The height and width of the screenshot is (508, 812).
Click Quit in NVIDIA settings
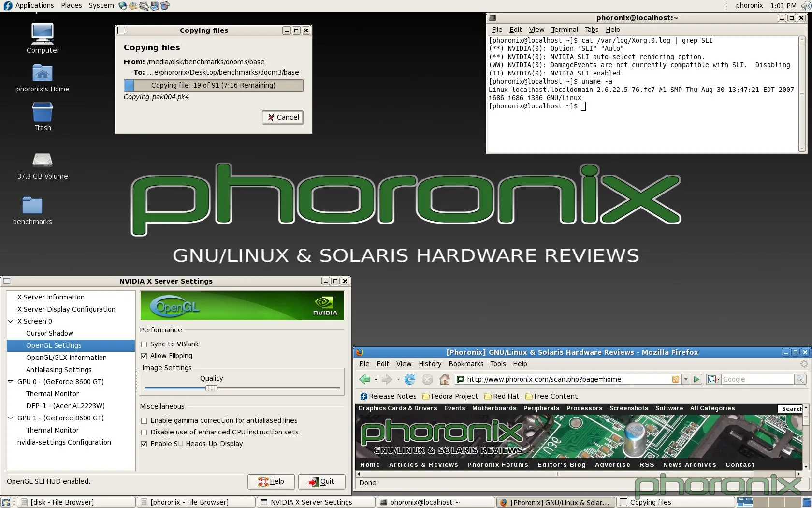click(x=321, y=481)
